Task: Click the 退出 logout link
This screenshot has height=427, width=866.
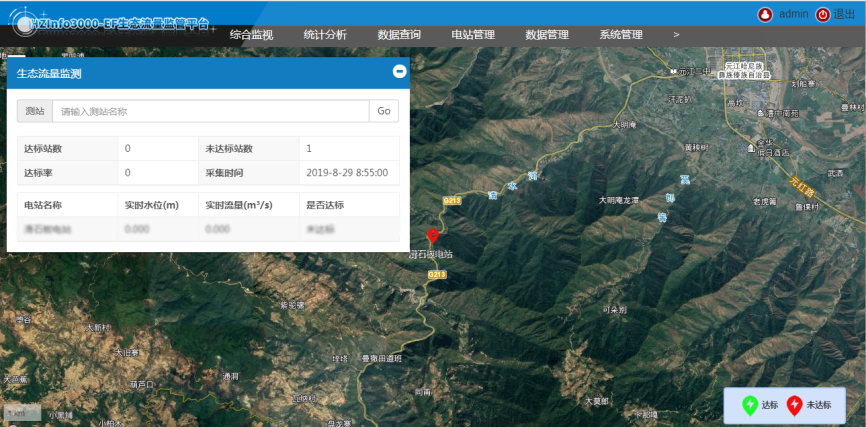Action: click(844, 14)
